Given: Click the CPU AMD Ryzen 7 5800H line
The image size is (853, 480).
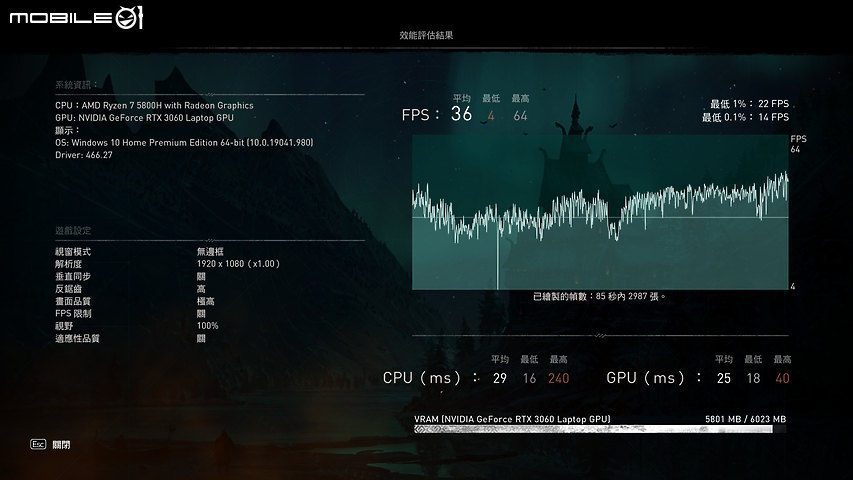Looking at the screenshot, I should click(154, 106).
